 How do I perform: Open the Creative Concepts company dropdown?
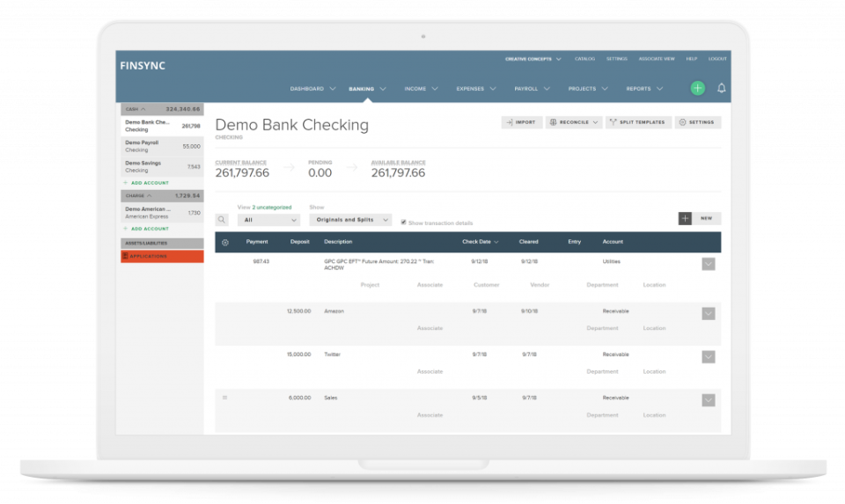[533, 59]
